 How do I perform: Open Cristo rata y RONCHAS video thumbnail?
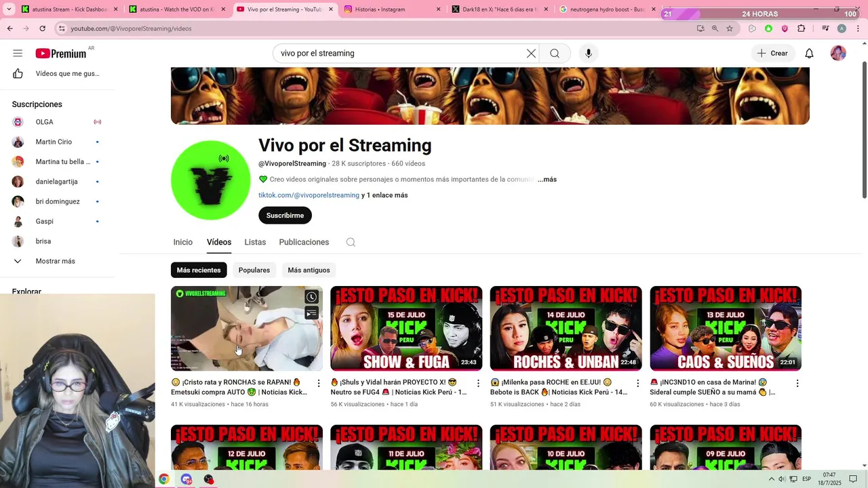246,328
